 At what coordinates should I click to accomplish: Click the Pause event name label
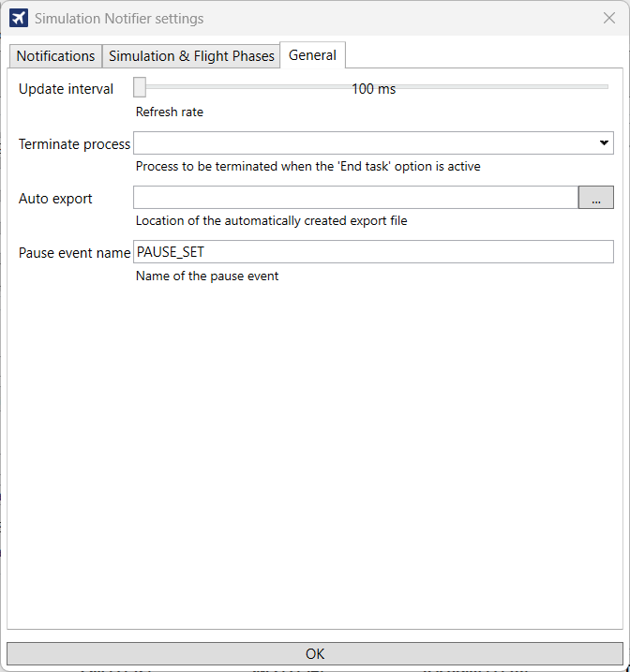click(x=75, y=253)
